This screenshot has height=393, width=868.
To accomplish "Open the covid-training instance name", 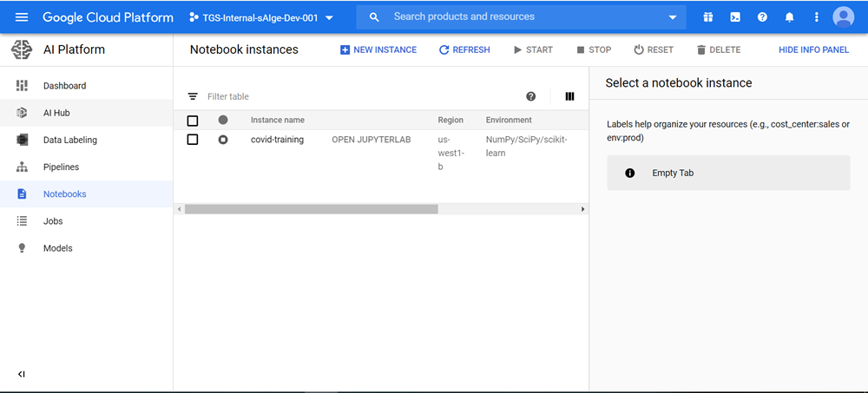I will pyautogui.click(x=278, y=140).
